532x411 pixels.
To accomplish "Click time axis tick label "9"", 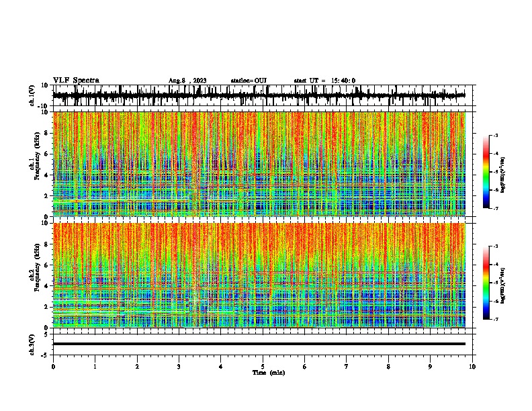I will tap(430, 367).
